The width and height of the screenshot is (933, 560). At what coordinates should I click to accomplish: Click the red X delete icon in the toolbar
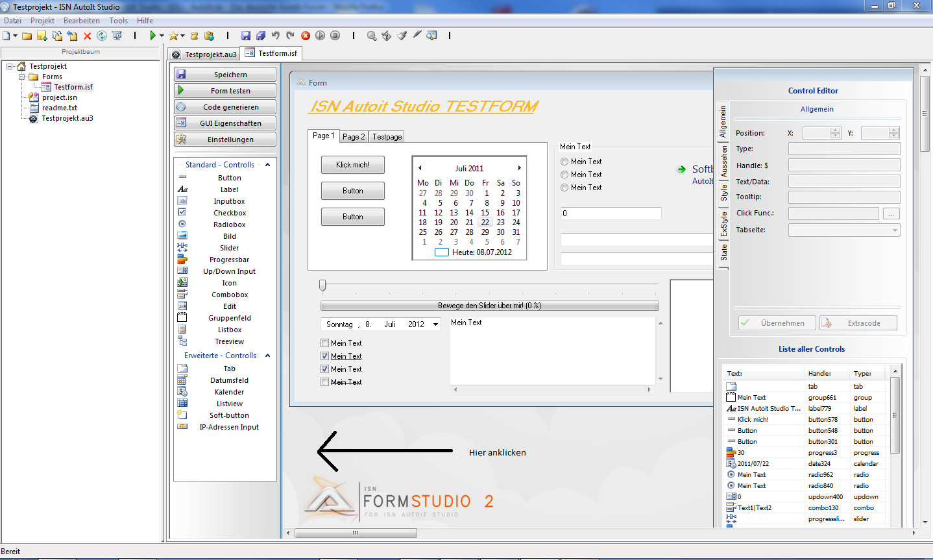point(87,36)
